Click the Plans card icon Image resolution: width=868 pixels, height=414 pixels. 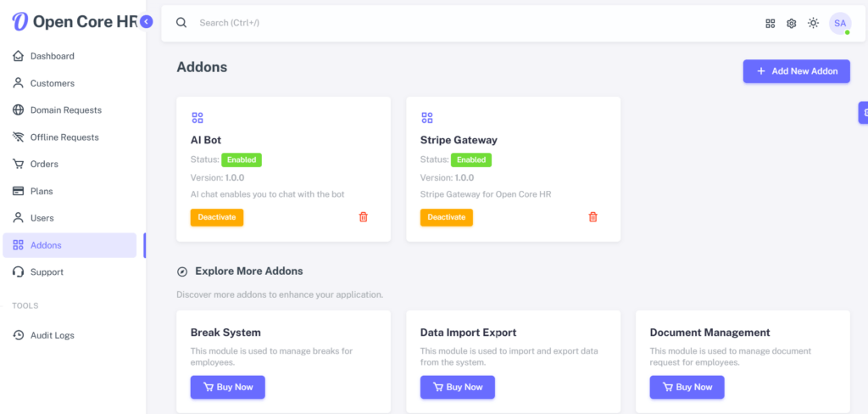click(x=19, y=191)
